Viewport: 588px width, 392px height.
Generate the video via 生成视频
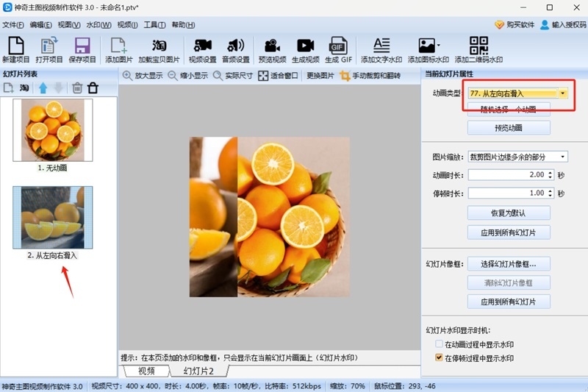tap(306, 49)
